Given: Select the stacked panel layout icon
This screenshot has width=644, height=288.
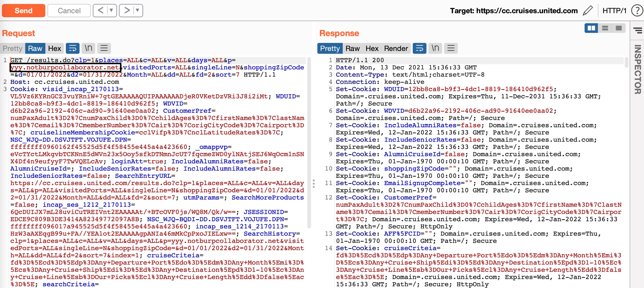Looking at the screenshot, I should [x=605, y=28].
